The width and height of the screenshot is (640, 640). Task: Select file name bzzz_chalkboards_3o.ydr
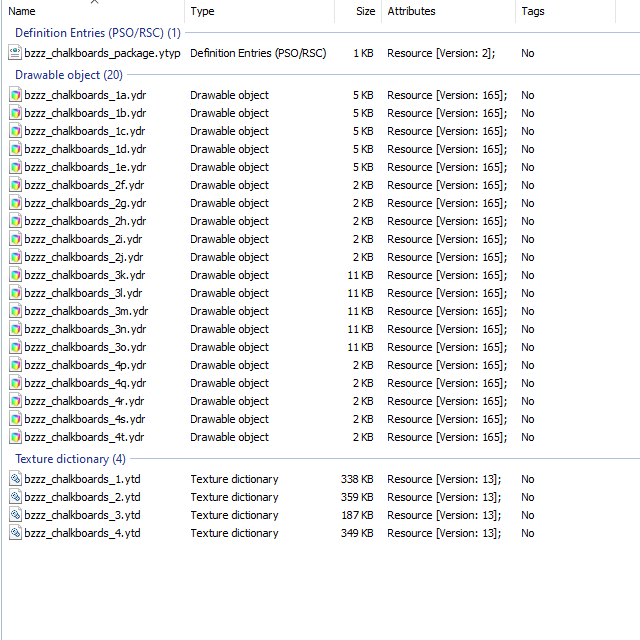(x=85, y=347)
